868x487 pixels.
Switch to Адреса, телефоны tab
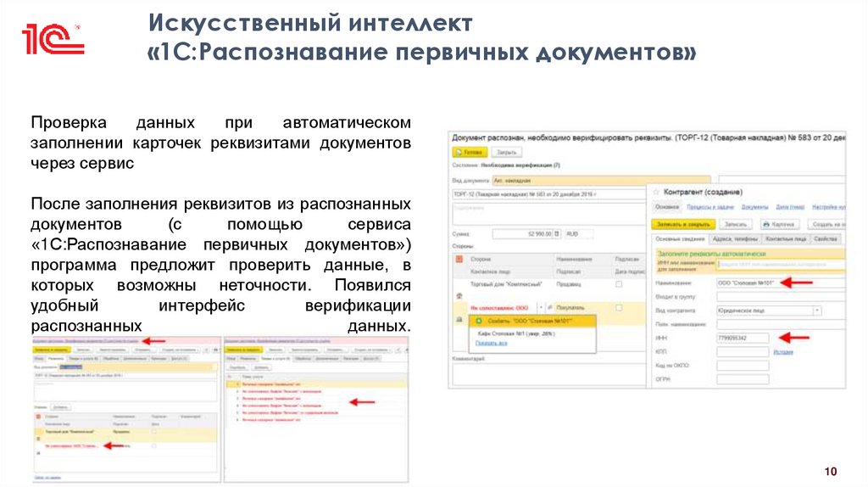(735, 238)
